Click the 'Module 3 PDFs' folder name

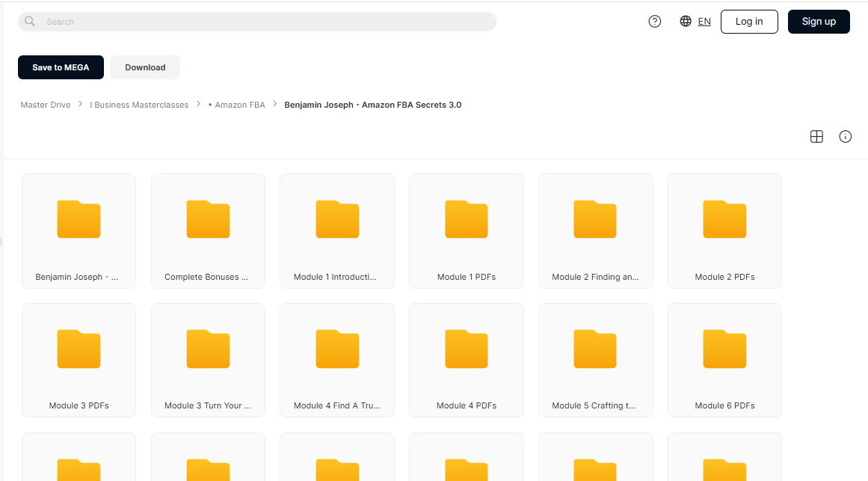79,405
